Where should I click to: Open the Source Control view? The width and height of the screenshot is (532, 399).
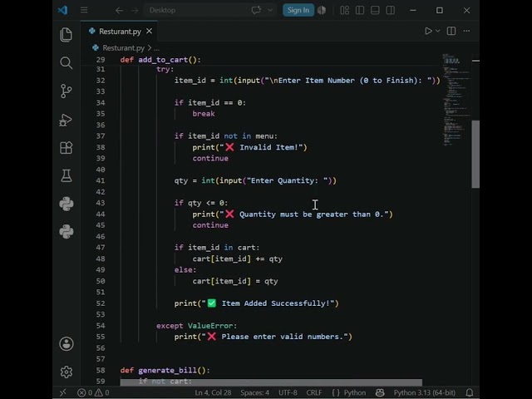click(66, 91)
